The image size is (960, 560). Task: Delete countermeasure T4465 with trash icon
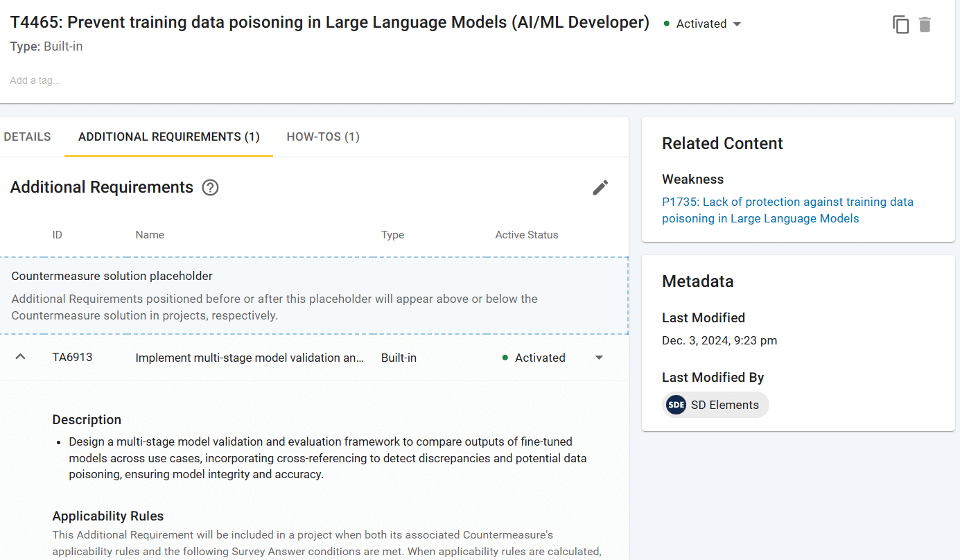[925, 25]
